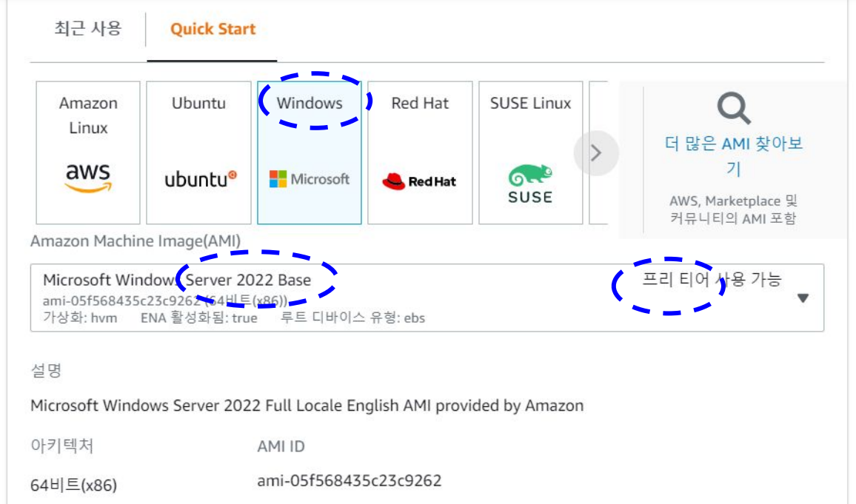Click the 루트 디바이스 유형: ebs text
The width and height of the screenshot is (856, 504).
click(x=352, y=318)
